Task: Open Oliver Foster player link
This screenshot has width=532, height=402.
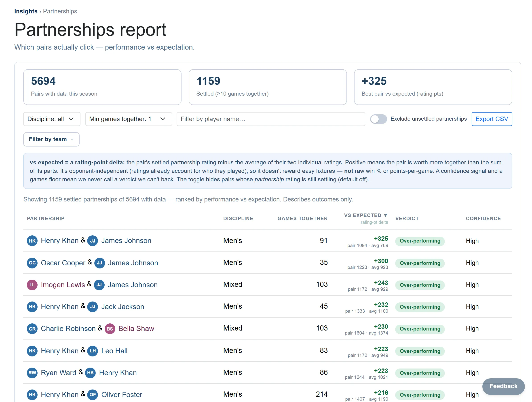Action: click(122, 395)
